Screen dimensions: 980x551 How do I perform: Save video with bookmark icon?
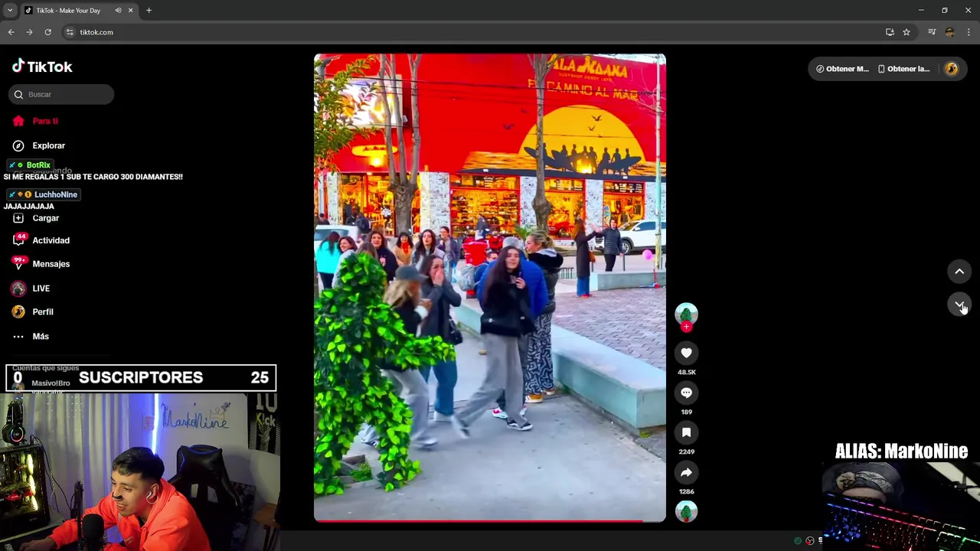click(x=686, y=432)
